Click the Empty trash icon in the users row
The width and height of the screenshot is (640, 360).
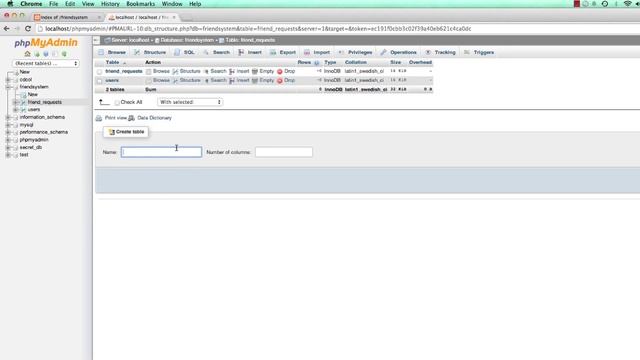point(255,81)
